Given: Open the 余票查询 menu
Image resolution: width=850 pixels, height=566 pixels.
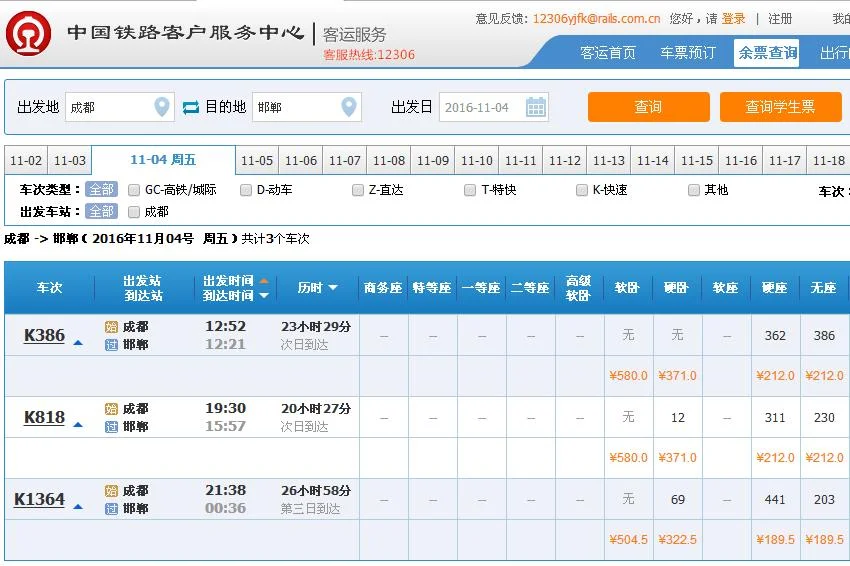Looking at the screenshot, I should click(767, 53).
